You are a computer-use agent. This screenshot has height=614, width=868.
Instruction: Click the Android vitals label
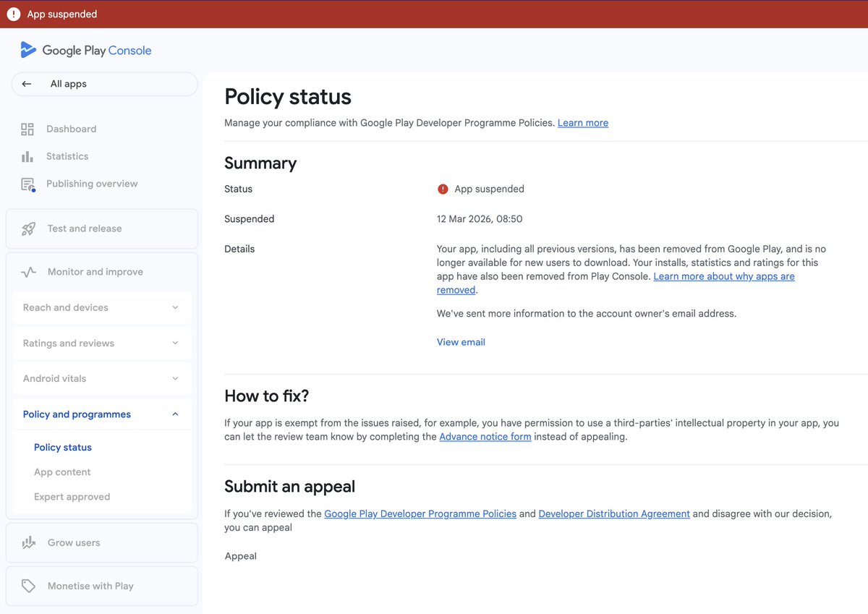[54, 378]
